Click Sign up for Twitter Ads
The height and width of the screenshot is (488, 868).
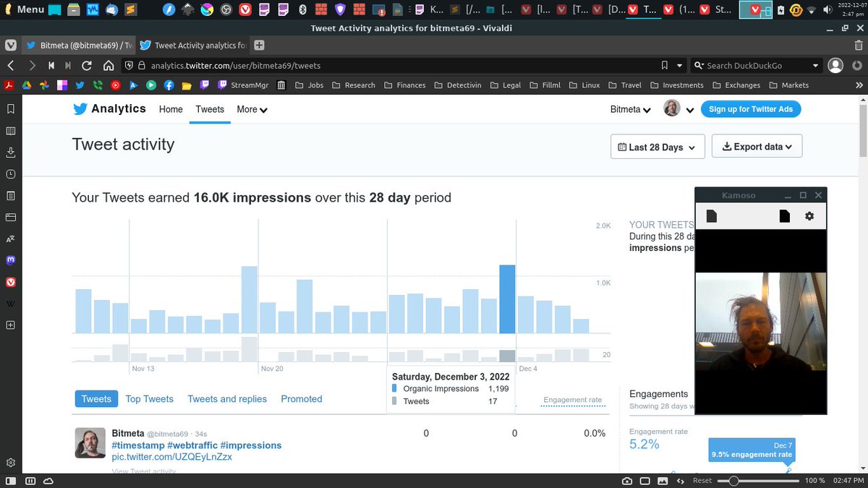pyautogui.click(x=751, y=109)
